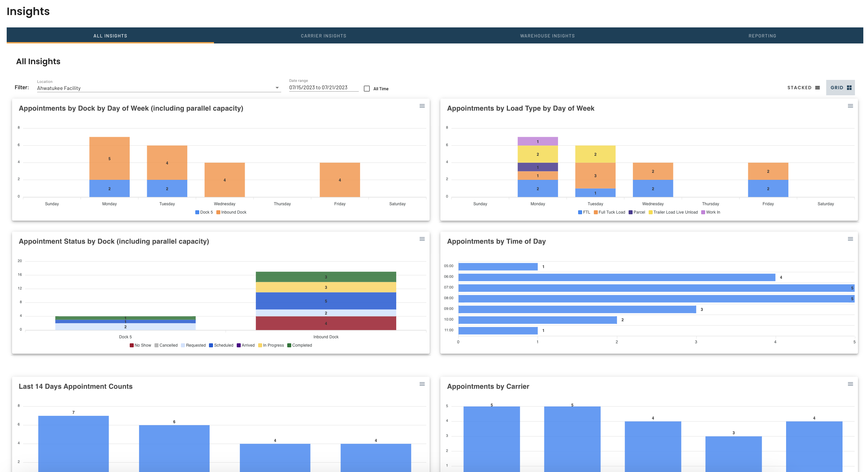Open menu for Appointments by Time of Day chart
Image resolution: width=868 pixels, height=472 pixels.
point(850,239)
